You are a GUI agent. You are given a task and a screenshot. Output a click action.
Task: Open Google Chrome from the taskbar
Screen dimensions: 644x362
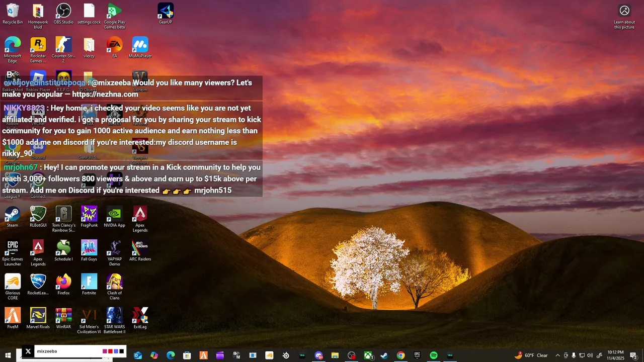click(x=400, y=355)
